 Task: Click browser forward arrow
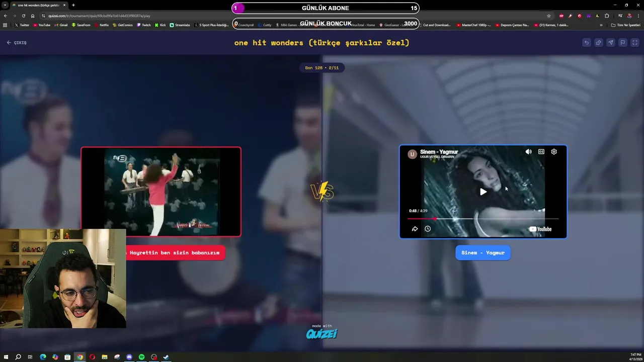click(15, 16)
